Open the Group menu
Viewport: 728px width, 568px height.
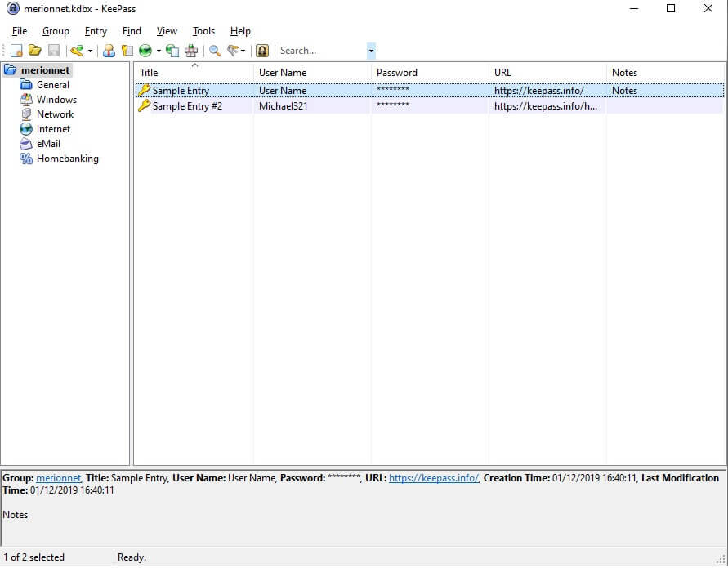56,31
